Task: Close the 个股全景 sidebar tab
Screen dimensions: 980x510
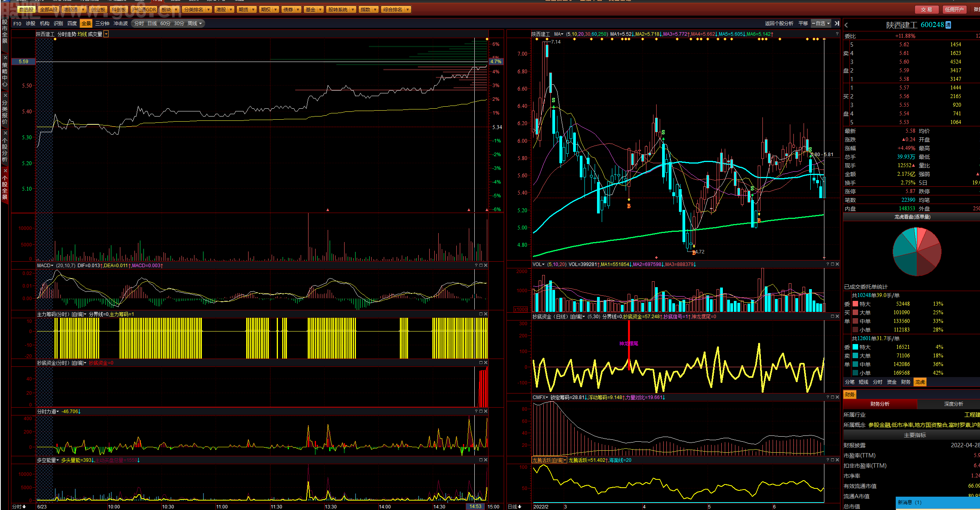Action: pos(5,171)
